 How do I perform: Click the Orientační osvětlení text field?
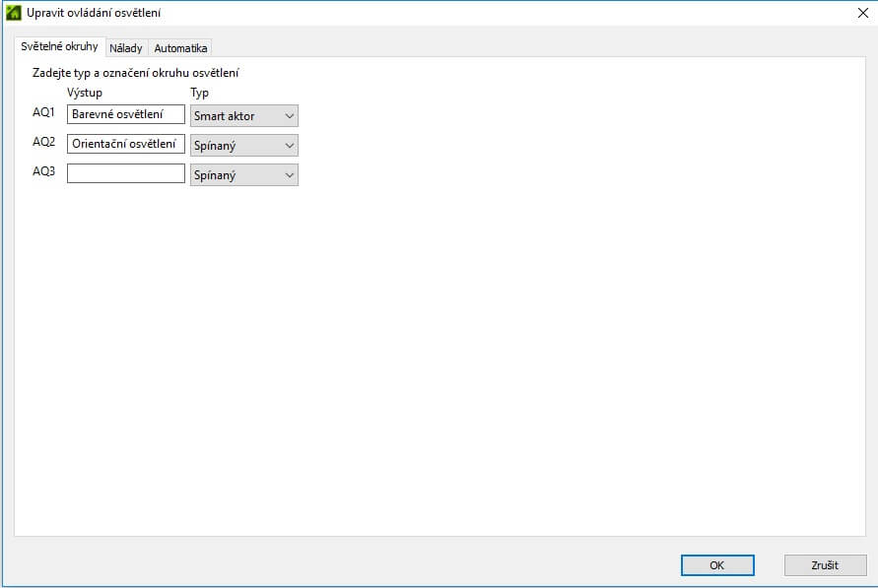[126, 144]
